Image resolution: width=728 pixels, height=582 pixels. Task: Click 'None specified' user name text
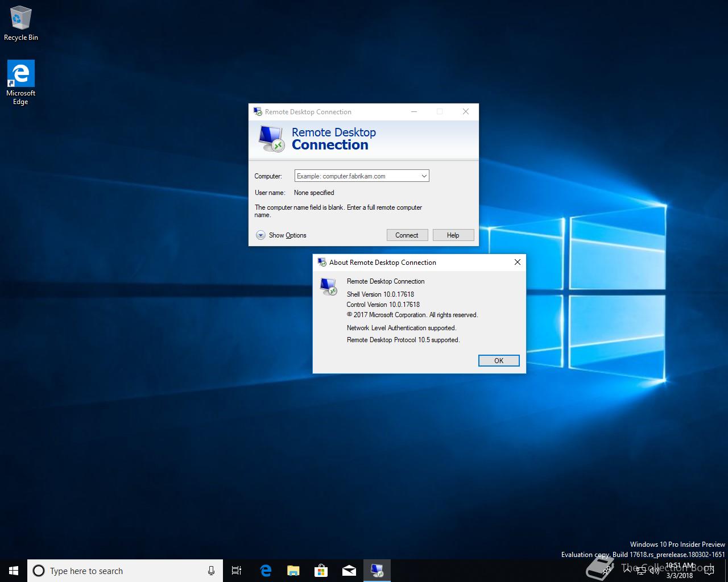(314, 193)
